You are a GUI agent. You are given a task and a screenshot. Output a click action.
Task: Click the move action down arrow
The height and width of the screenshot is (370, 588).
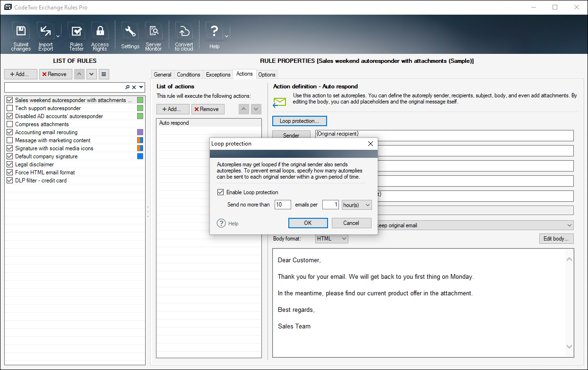[256, 109]
